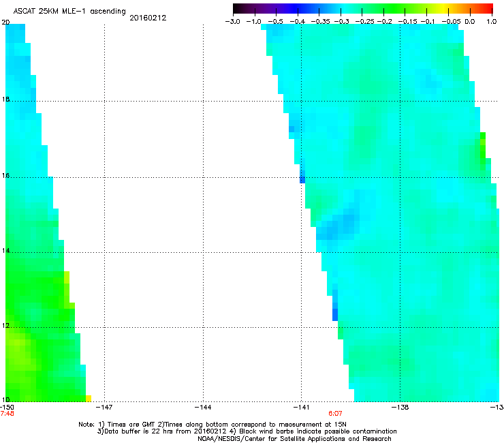Click the longitude label -147
504x443 pixels.
pos(104,408)
